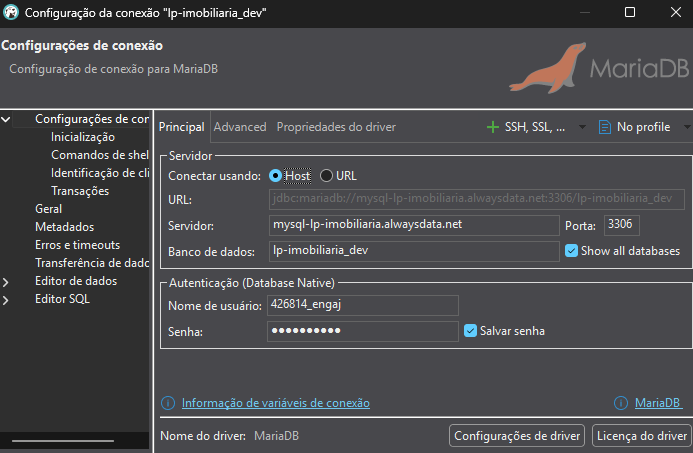Viewport: 693px width, 453px height.
Task: Select Transferência de dados tree item
Action: 92,263
